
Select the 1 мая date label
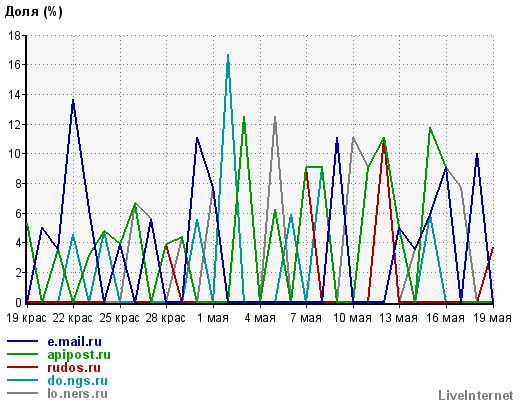click(213, 318)
